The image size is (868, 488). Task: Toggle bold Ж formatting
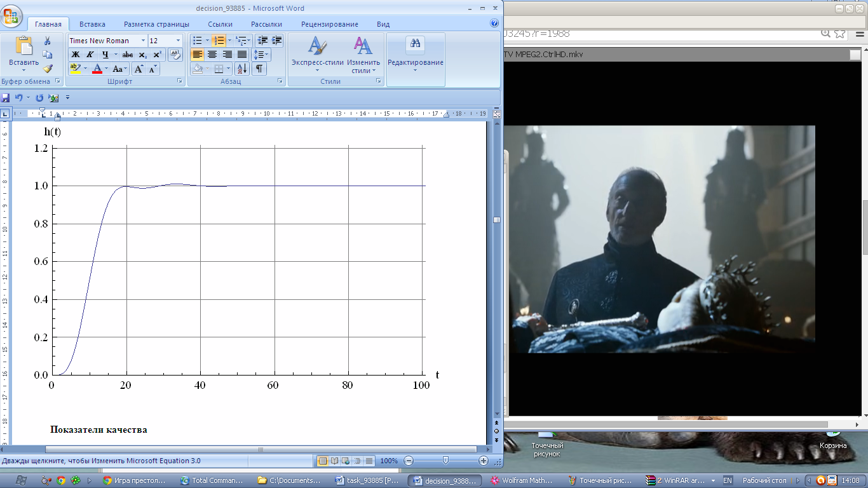click(76, 55)
